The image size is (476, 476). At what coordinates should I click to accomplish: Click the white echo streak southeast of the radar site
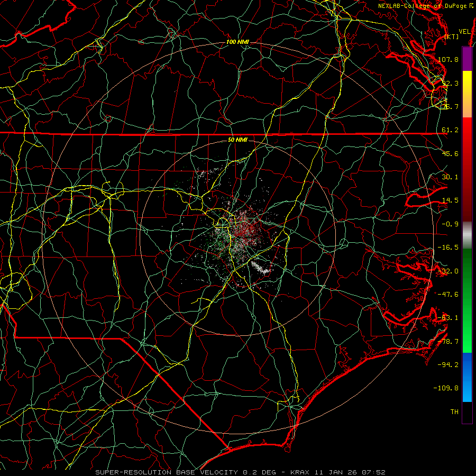(260, 268)
